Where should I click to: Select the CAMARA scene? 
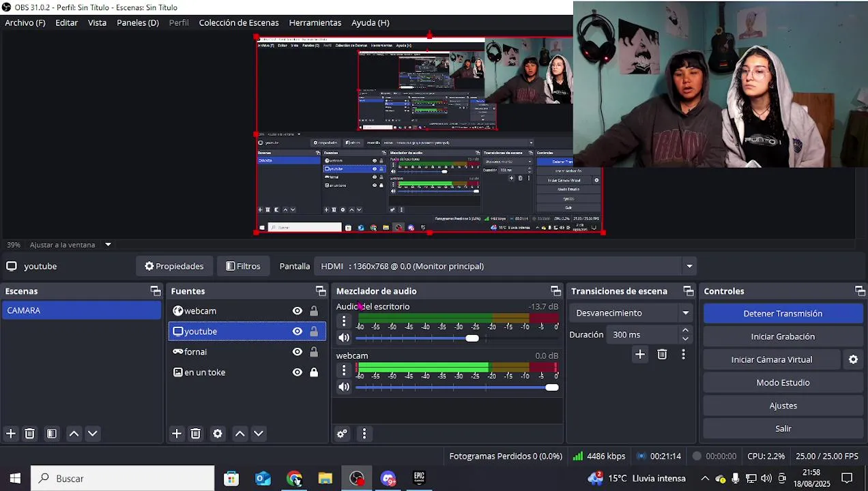[81, 310]
